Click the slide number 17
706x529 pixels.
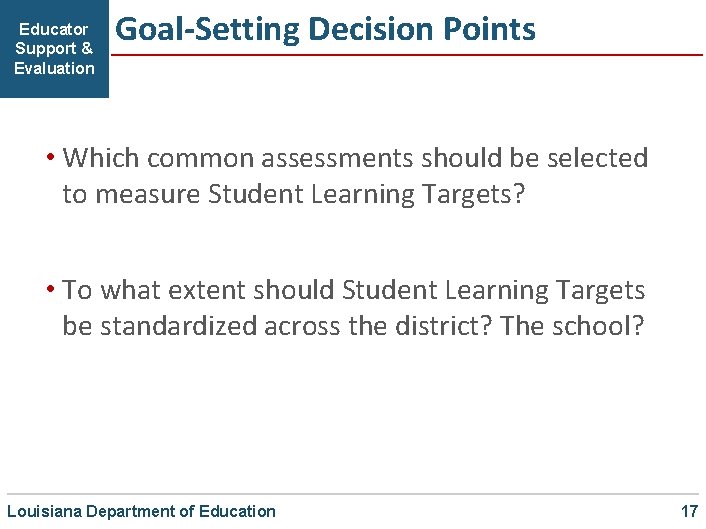coord(689,511)
